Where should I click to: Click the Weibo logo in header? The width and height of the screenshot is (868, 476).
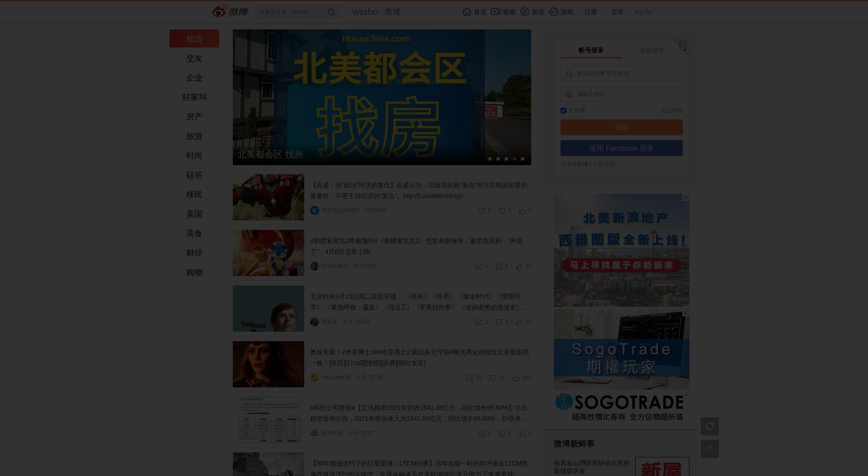coord(230,11)
